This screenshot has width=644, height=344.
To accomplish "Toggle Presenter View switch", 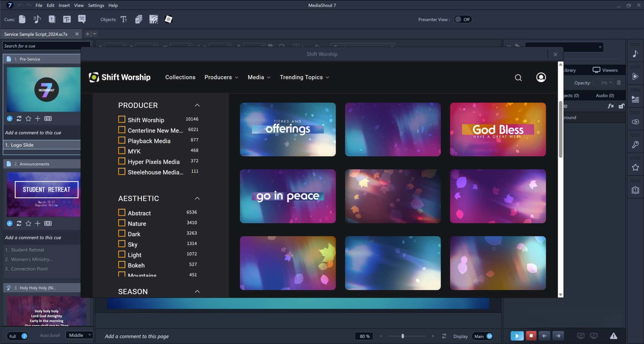I will point(462,20).
